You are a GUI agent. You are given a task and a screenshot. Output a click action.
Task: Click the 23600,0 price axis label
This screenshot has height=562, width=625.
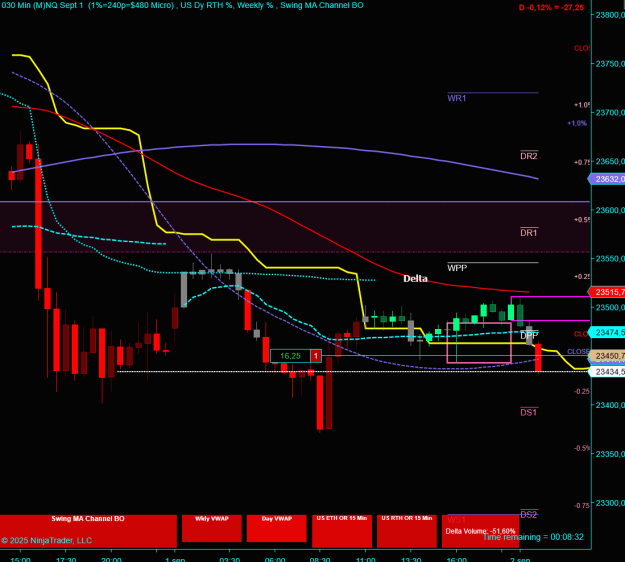coord(610,210)
